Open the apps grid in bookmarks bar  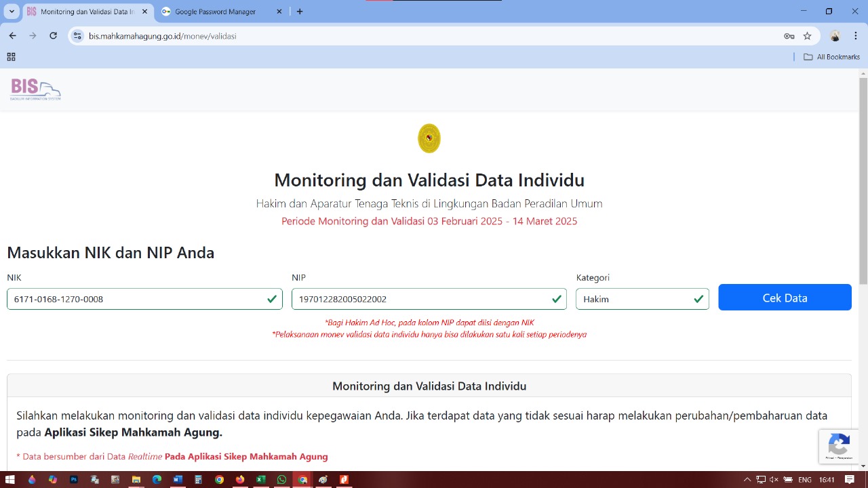[x=11, y=57]
